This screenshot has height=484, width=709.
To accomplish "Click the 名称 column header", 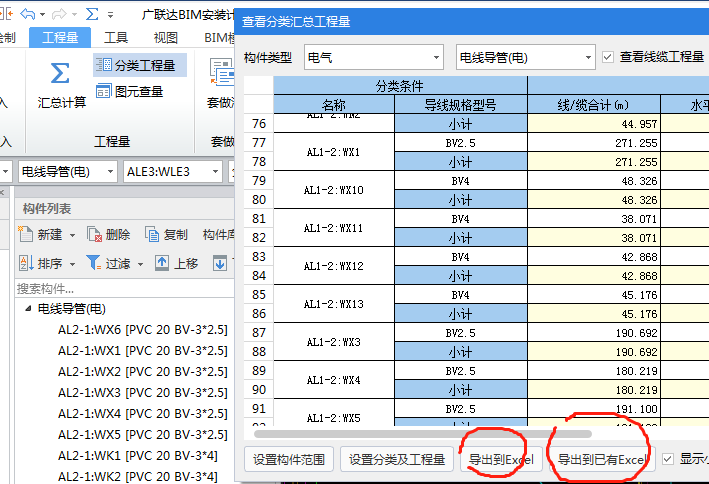I will (334, 104).
